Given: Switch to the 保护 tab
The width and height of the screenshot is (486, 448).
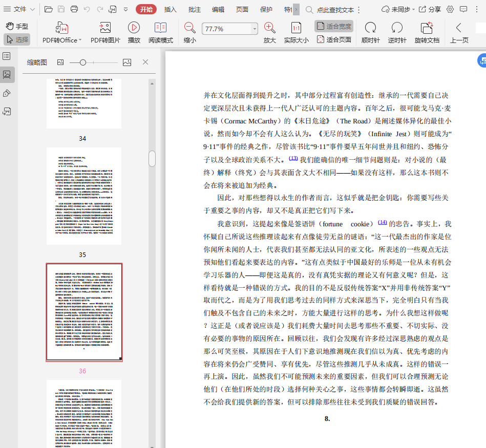Looking at the screenshot, I should 266,10.
